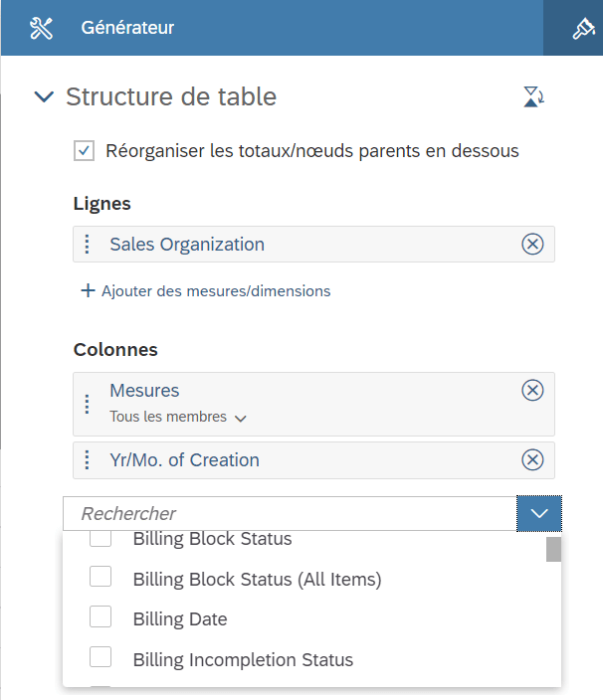Toggle the Rechercher dropdown arrow button
This screenshot has height=700, width=603.
(539, 513)
